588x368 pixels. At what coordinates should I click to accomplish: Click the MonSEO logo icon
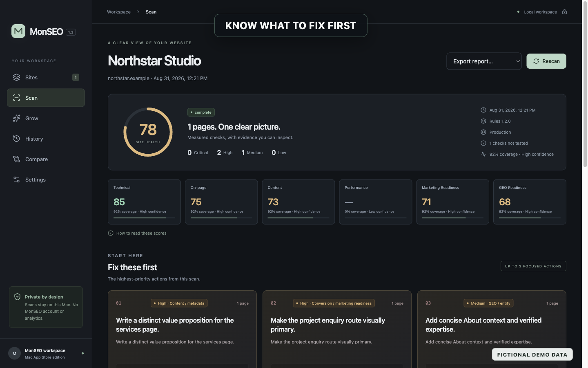18,31
